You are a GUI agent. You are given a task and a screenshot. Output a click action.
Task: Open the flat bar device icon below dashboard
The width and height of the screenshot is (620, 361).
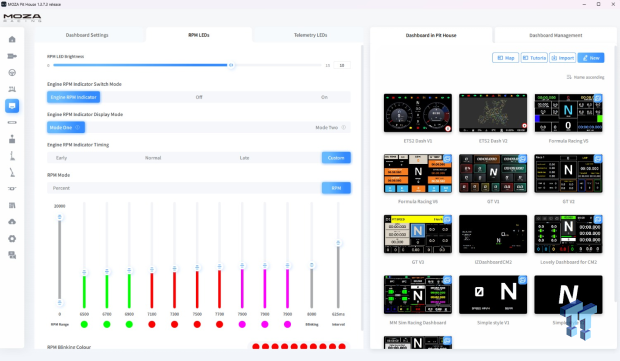pyautogui.click(x=12, y=123)
